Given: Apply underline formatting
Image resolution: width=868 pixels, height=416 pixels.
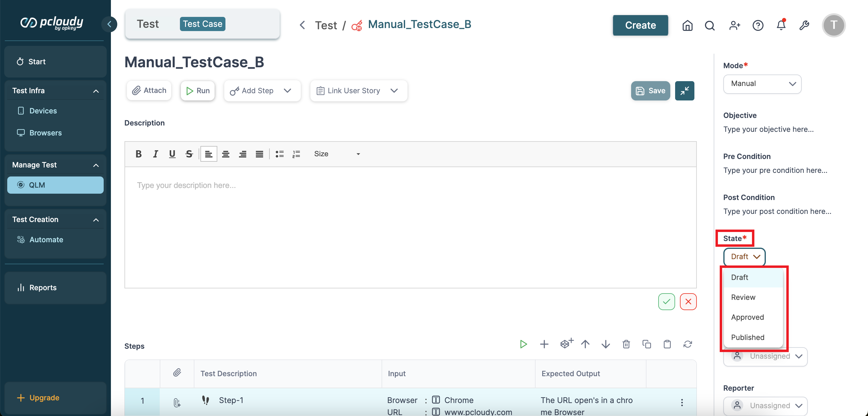Looking at the screenshot, I should (x=172, y=154).
